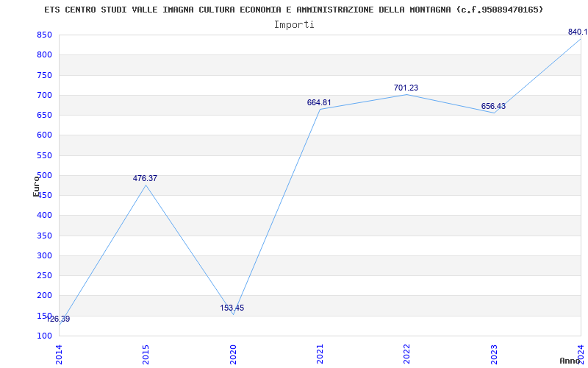588x368 pixels.
Task: Click the ETS Centro Studi Valle Imagna title
Action: click(293, 10)
